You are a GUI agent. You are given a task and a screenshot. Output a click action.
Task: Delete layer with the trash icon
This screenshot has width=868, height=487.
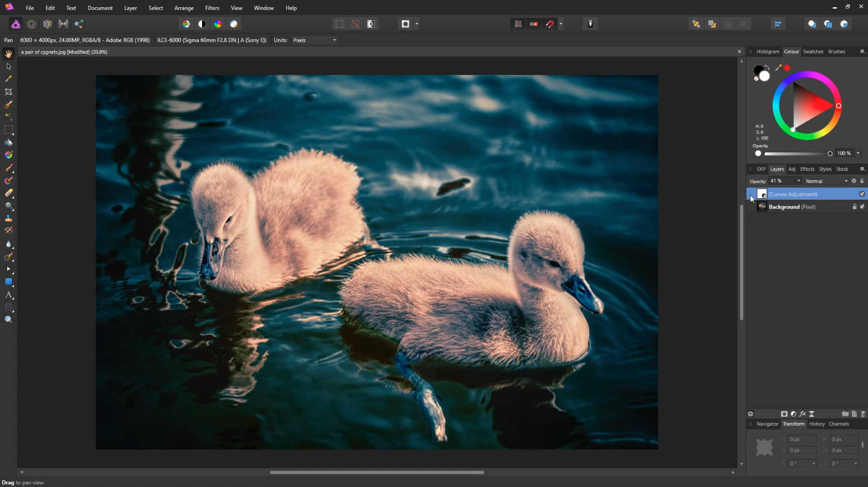click(863, 414)
